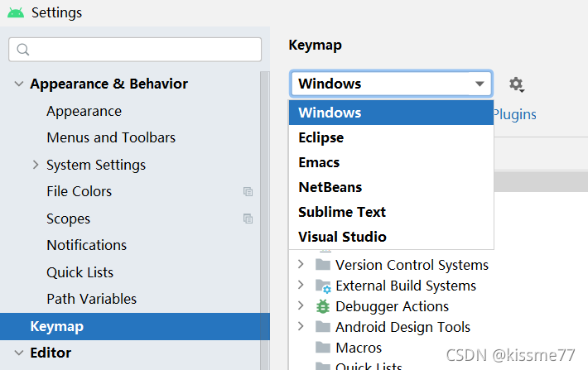
Task: Click the Android Design Tools folder icon
Action: coord(323,327)
